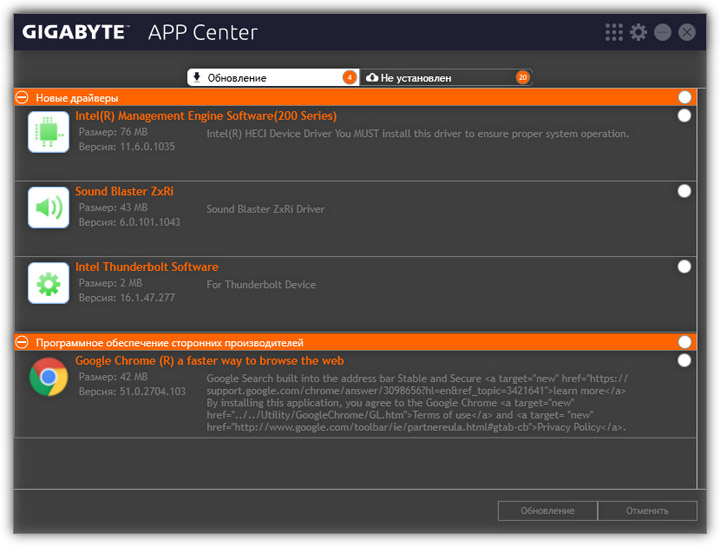This screenshot has width=720, height=547.
Task: Close the APP Center window
Action: click(x=687, y=32)
